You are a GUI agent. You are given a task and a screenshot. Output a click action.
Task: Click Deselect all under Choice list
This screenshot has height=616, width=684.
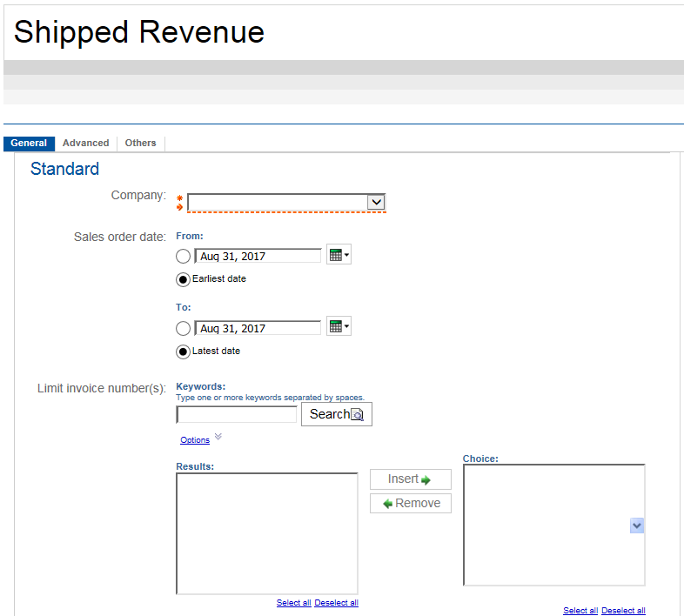click(x=623, y=611)
